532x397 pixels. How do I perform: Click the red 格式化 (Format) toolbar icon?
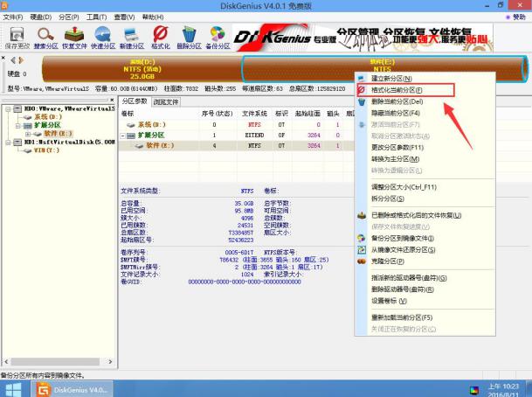[160, 38]
